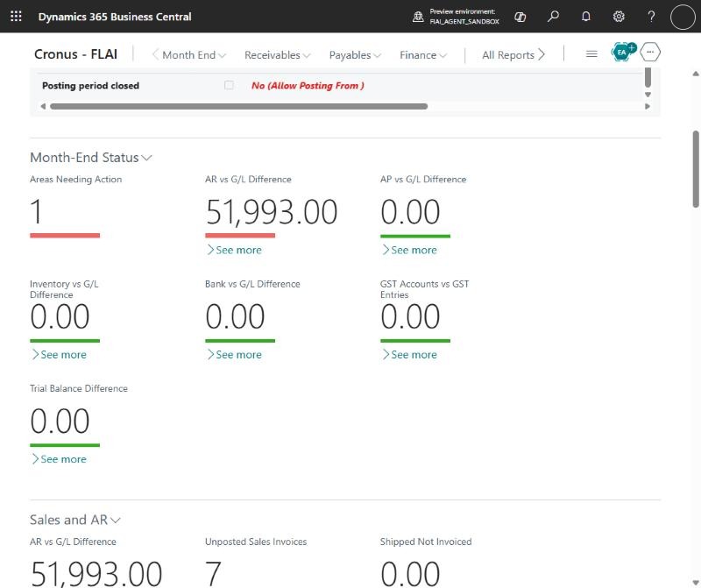This screenshot has width=701, height=588.
Task: Open the notifications bell
Action: pyautogui.click(x=585, y=17)
